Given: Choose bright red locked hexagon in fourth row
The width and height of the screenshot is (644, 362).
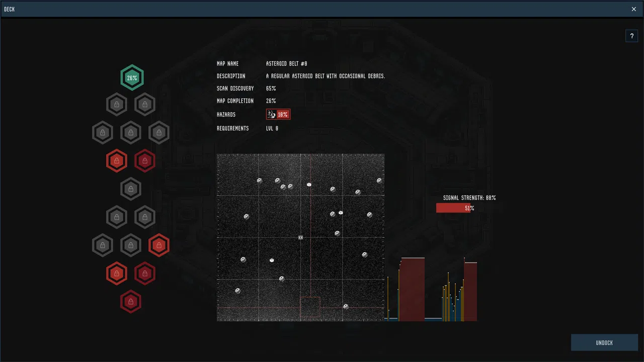Looking at the screenshot, I should coord(117,161).
